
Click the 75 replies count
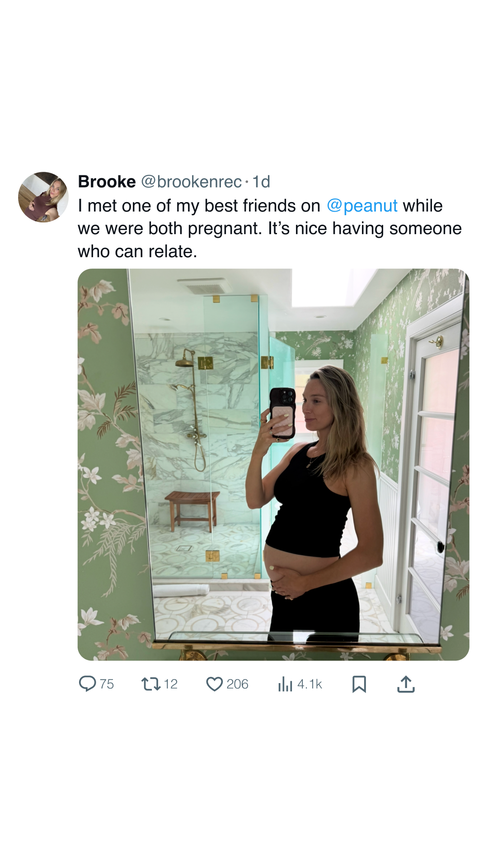[x=107, y=684]
